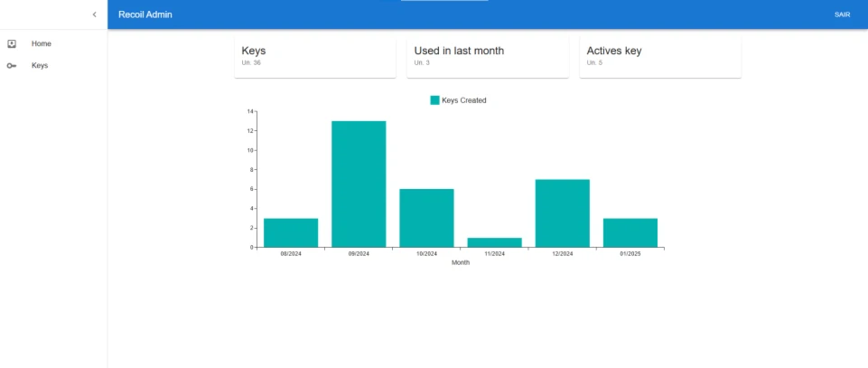Open the Home menu item

coord(42,43)
